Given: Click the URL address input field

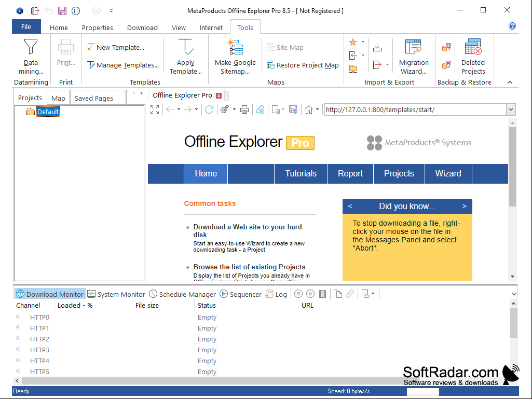Looking at the screenshot, I should point(415,109).
